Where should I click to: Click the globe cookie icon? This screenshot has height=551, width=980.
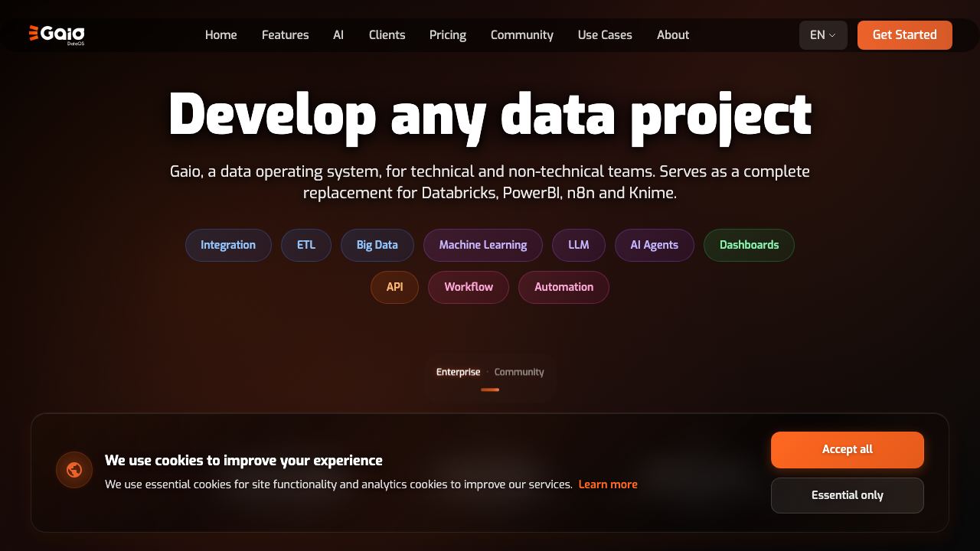point(74,470)
